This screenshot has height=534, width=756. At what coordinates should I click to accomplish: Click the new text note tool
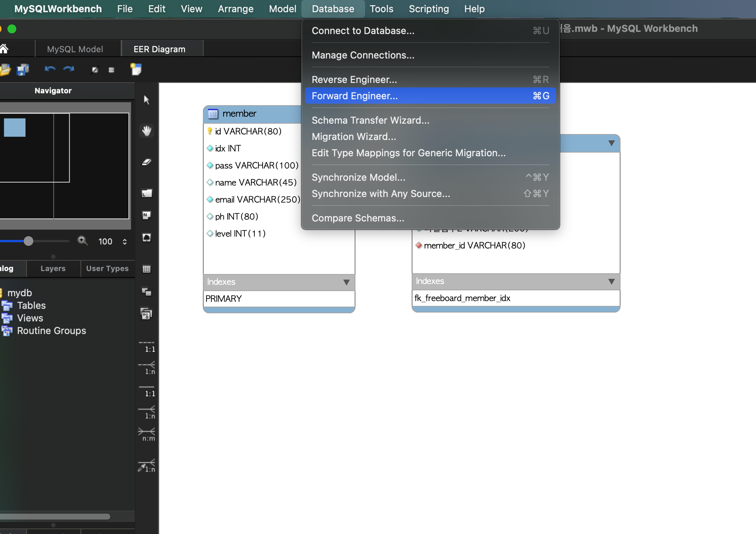[147, 216]
